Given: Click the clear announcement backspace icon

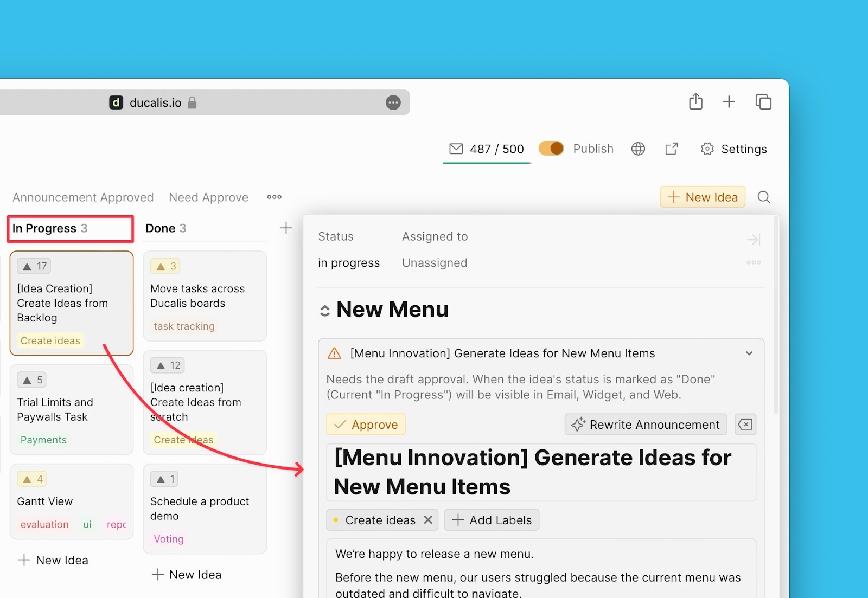Looking at the screenshot, I should point(745,425).
